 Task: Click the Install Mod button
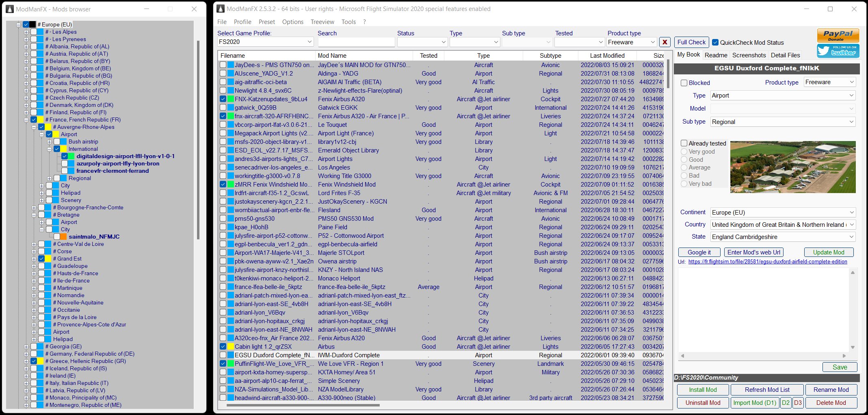tap(703, 390)
